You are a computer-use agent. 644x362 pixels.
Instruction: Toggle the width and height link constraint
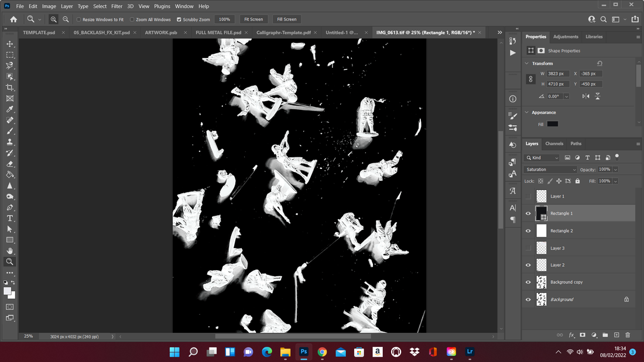click(x=530, y=79)
